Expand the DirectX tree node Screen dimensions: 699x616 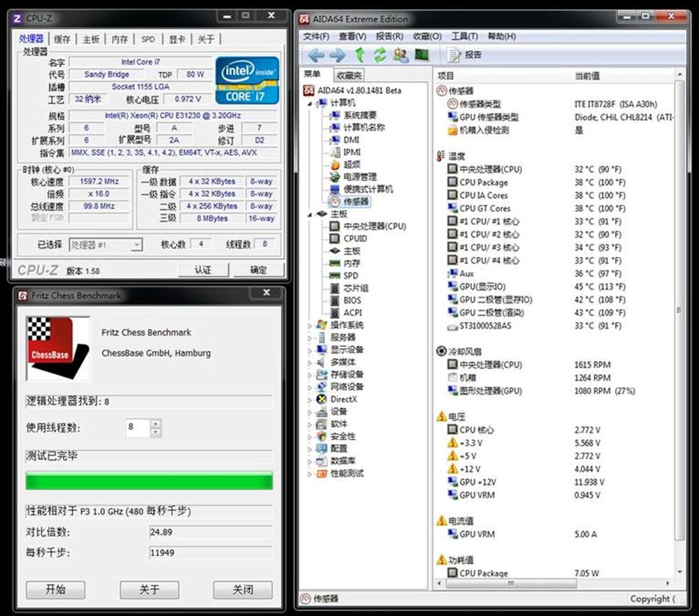point(311,399)
